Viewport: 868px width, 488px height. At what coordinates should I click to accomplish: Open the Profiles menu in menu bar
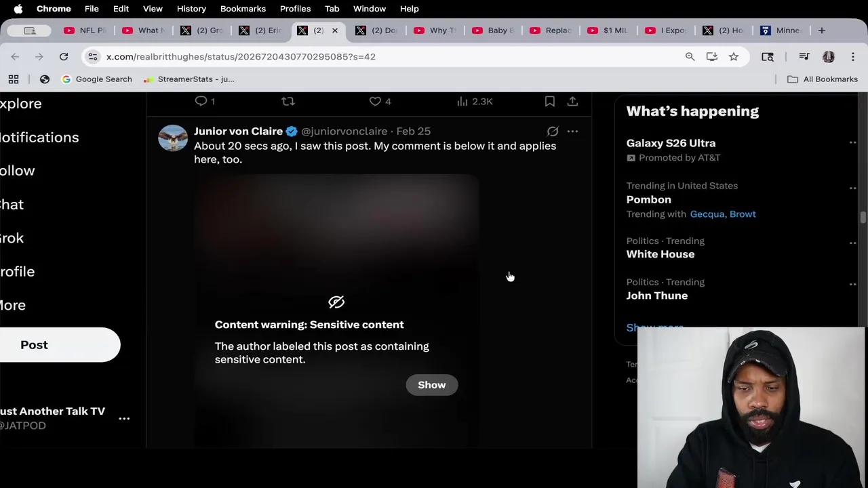pos(295,9)
